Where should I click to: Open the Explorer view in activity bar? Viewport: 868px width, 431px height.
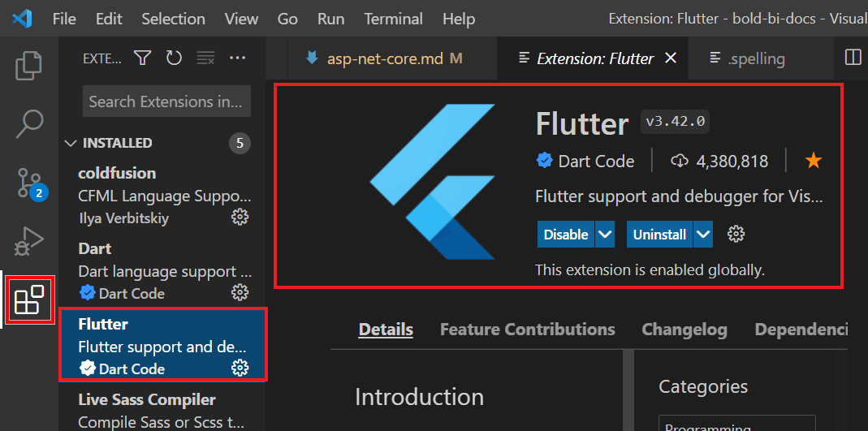pos(28,65)
